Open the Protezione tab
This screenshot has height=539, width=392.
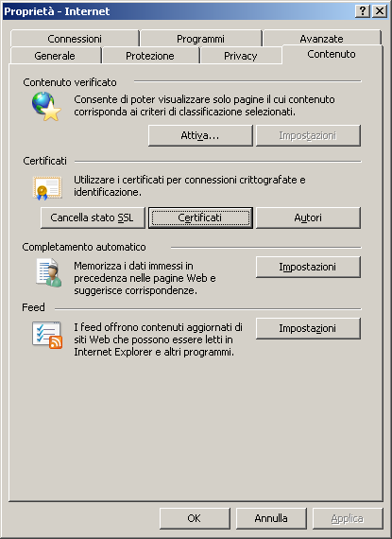(150, 56)
